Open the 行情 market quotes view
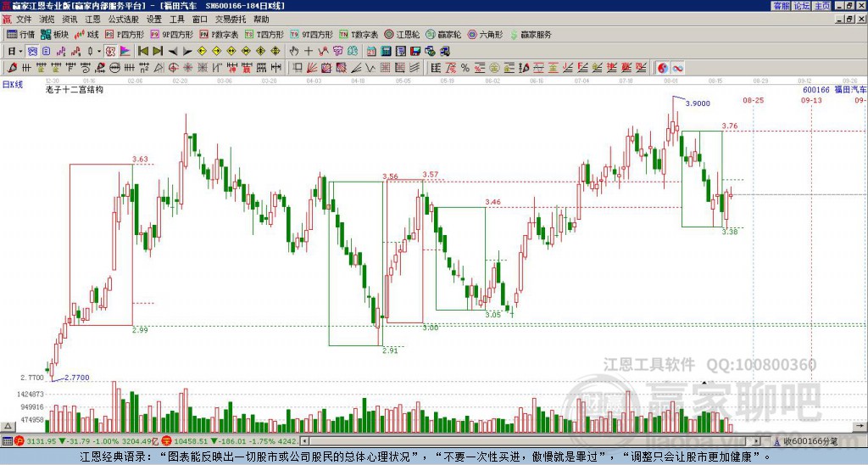The width and height of the screenshot is (868, 465). [x=21, y=34]
